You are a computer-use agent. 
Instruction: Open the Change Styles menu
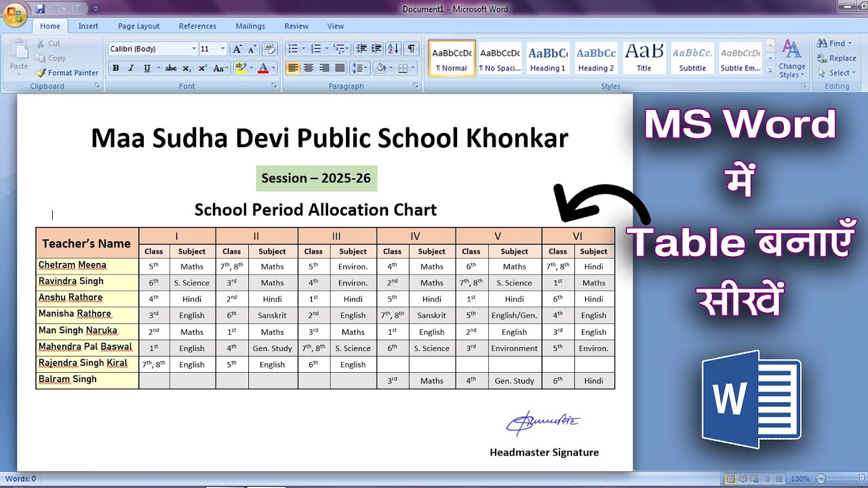pos(791,58)
